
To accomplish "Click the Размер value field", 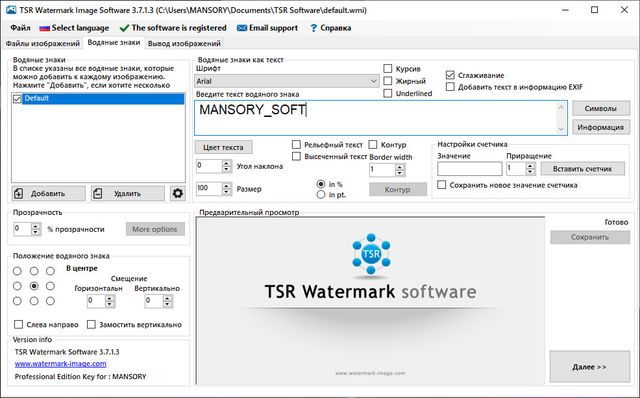I will [209, 188].
